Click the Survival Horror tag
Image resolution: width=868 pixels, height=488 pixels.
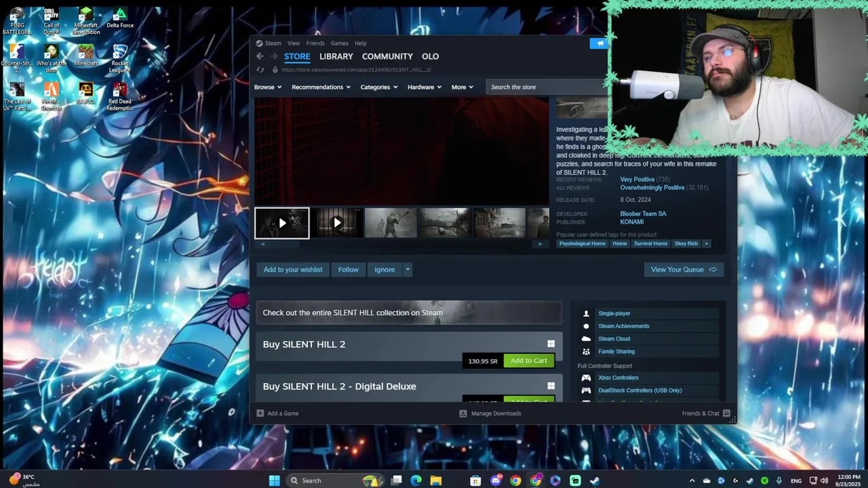click(651, 243)
